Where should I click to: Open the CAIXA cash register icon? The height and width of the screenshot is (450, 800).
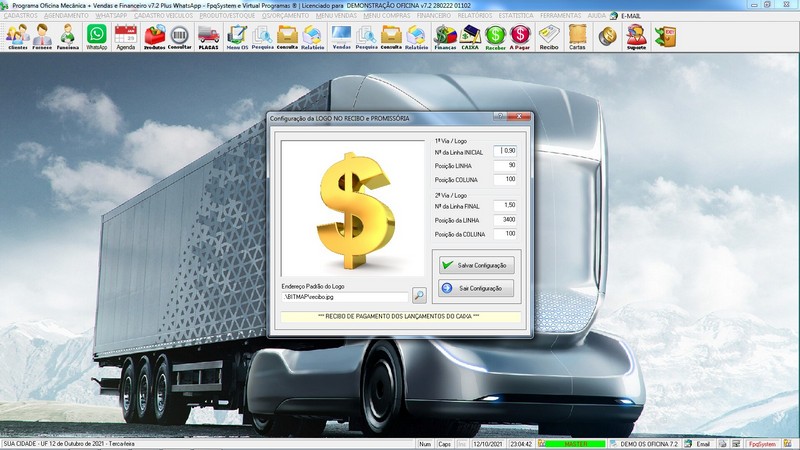click(470, 37)
